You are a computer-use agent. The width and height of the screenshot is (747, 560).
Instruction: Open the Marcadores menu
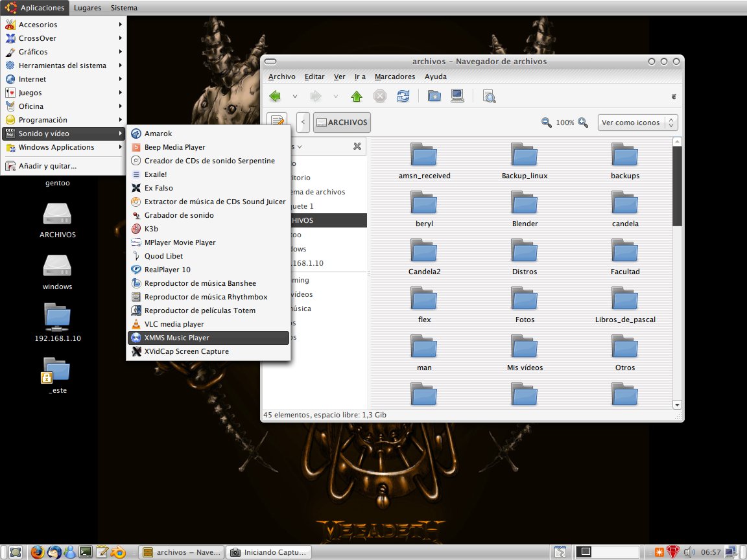(x=394, y=76)
